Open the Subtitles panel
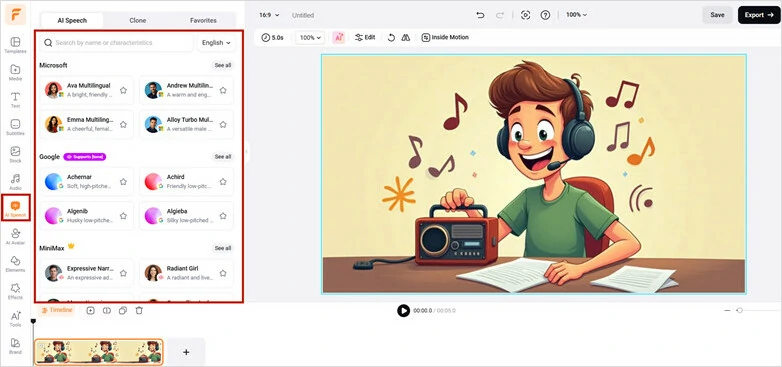The image size is (782, 367). 15,127
